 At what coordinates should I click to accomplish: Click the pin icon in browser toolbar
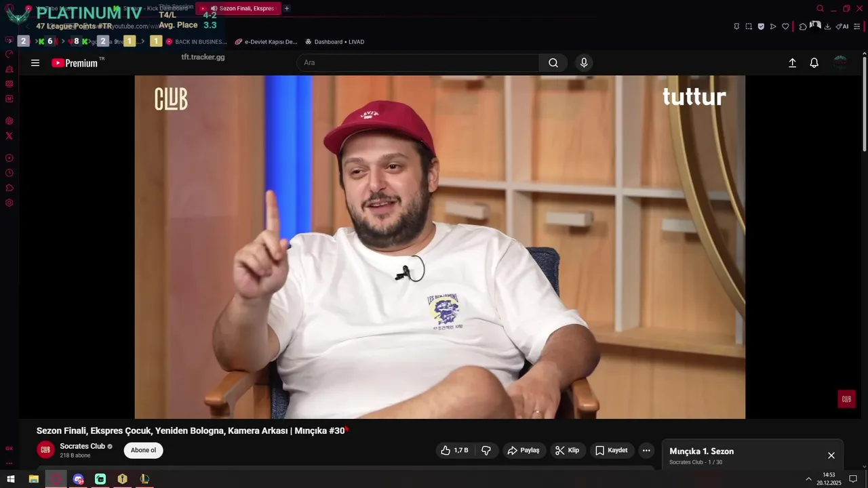(736, 26)
